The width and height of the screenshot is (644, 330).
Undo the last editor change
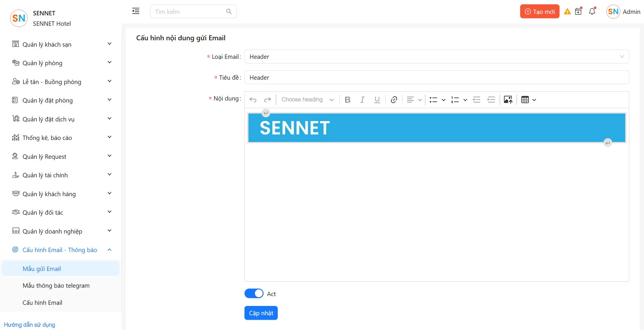click(253, 100)
